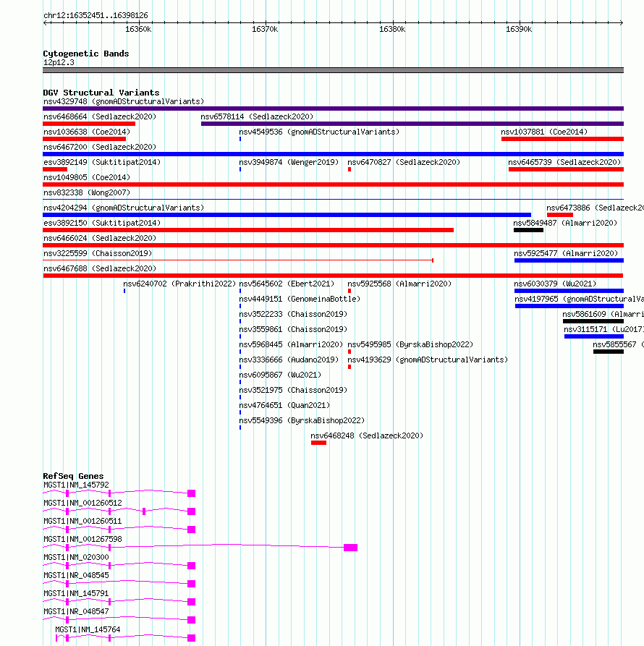This screenshot has height=646, width=644.
Task: Open nsv6578114 (Sedlazeck2020) variant
Action: [x=257, y=116]
